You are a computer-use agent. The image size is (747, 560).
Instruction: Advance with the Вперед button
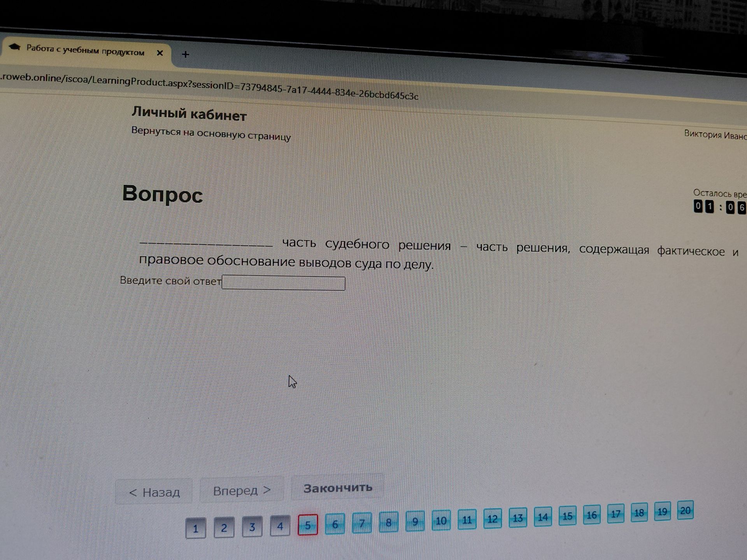tap(241, 490)
